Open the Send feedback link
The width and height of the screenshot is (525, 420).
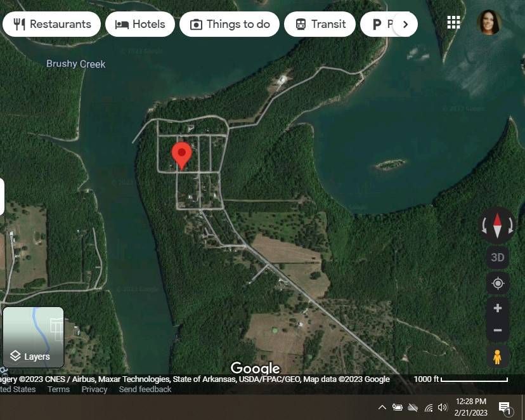click(x=145, y=389)
